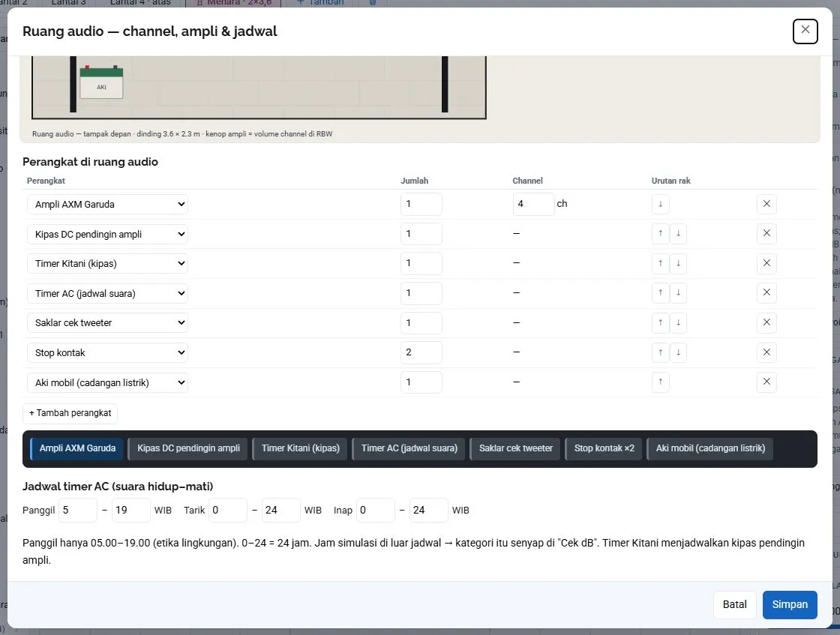The width and height of the screenshot is (840, 635).
Task: Edit Jumlah for Ampli AXM Garuda
Action: pyautogui.click(x=421, y=204)
